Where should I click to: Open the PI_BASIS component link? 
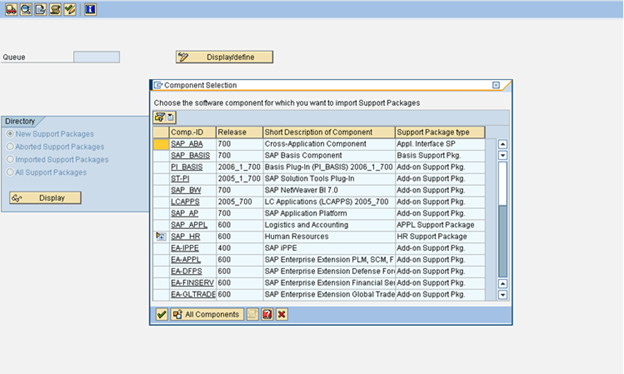[x=187, y=167]
